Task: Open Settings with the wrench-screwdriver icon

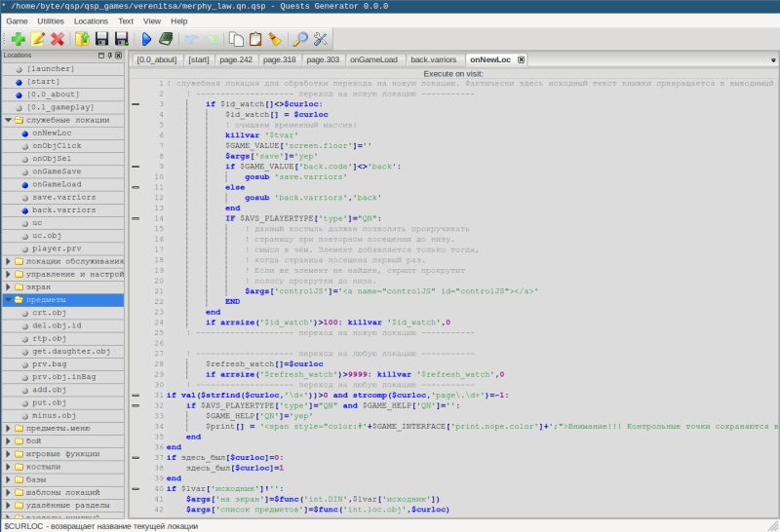Action: (320, 39)
